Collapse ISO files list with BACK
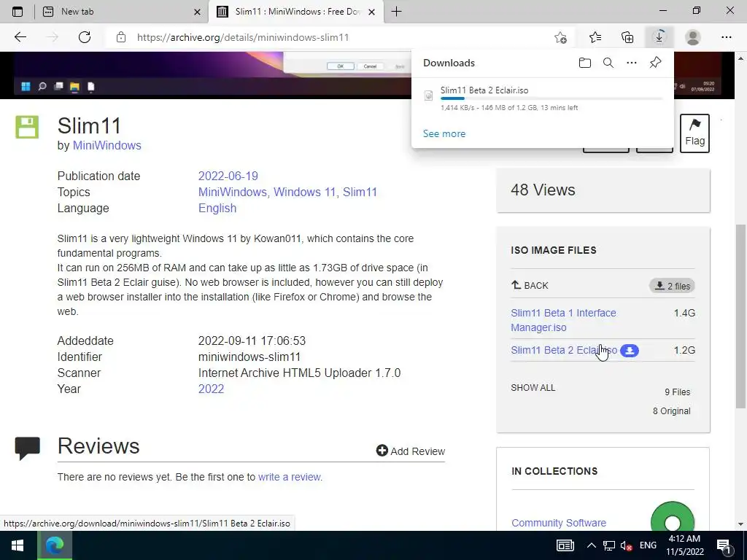 tap(530, 285)
